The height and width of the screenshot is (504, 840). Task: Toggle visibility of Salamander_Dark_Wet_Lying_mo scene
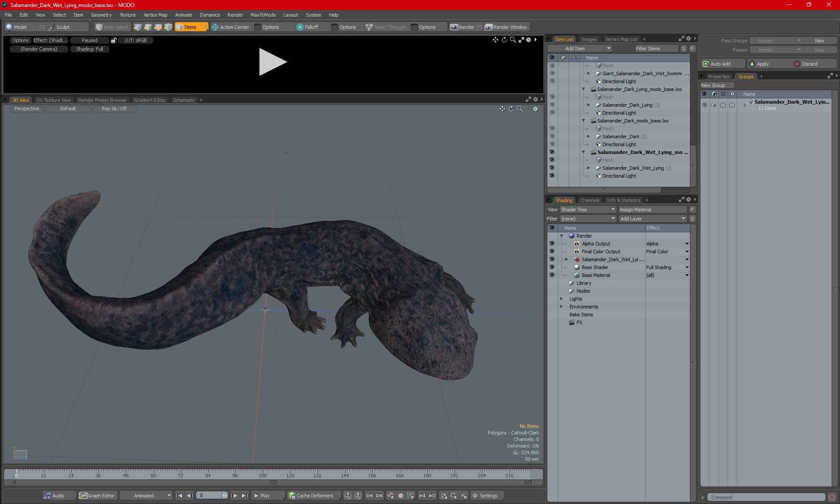[552, 152]
